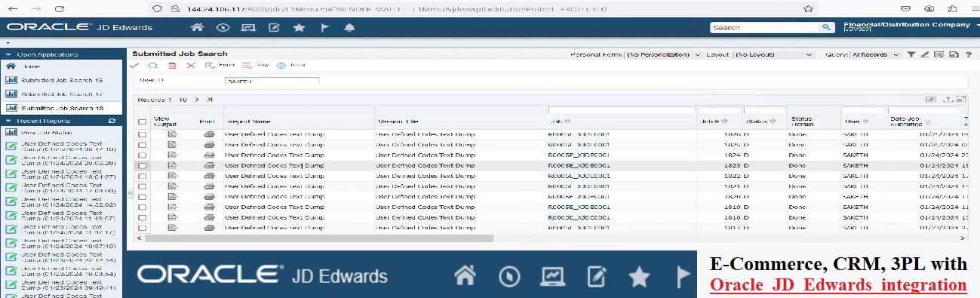Check the row checkbox for job 1821
This screenshot has width=980, height=298.
[x=142, y=186]
